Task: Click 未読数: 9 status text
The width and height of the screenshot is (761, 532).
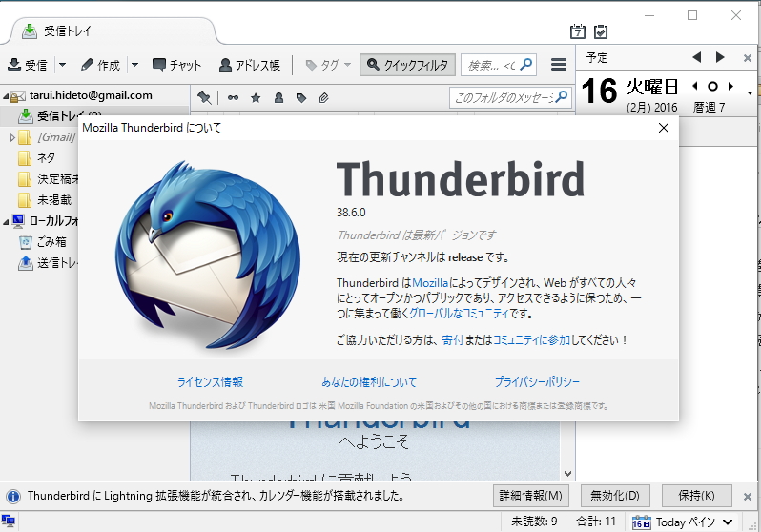Action: coord(534,522)
